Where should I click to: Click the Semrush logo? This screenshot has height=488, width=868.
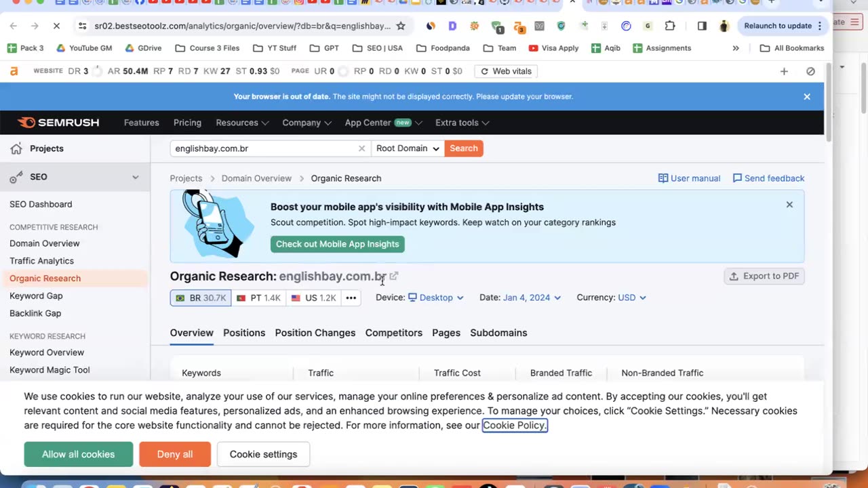coord(58,123)
